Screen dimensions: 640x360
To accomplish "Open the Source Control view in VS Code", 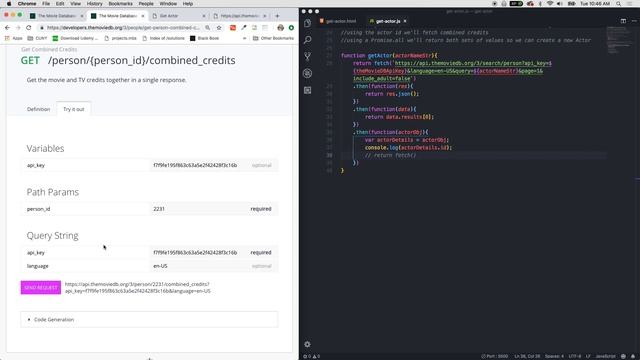I will pyautogui.click(x=307, y=56).
